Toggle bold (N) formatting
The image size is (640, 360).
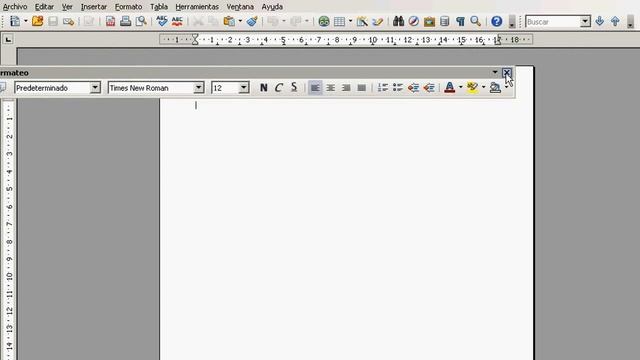pyautogui.click(x=264, y=88)
